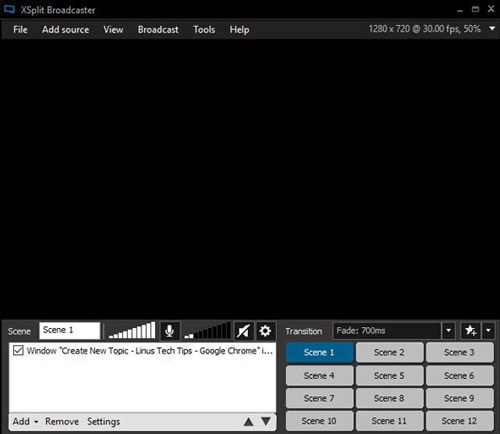The height and width of the screenshot is (434, 500).
Task: Switch to Scene 5
Action: (389, 376)
